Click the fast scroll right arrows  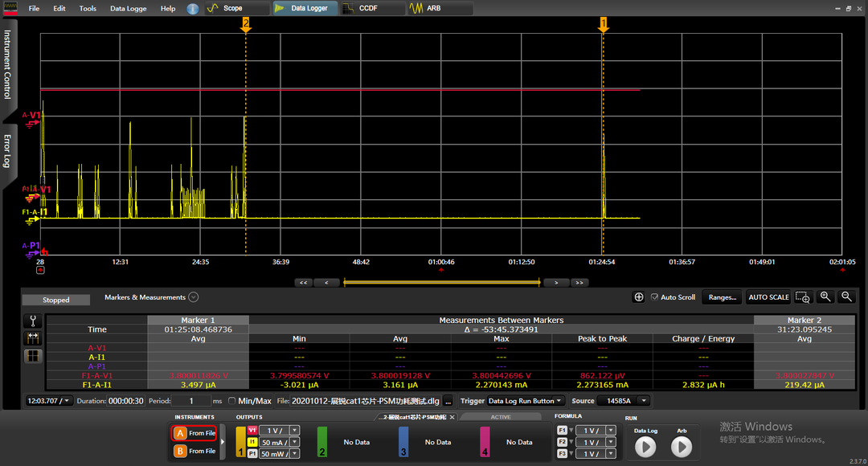579,283
